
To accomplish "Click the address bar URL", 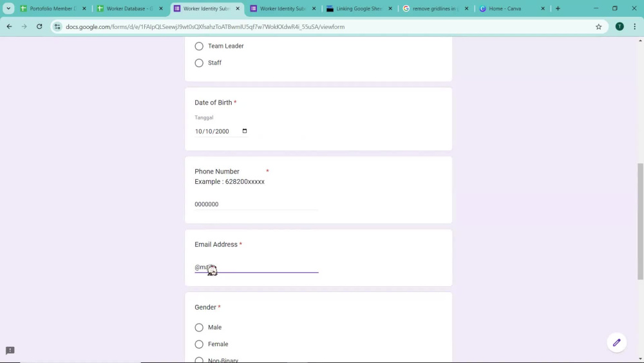I will click(205, 26).
